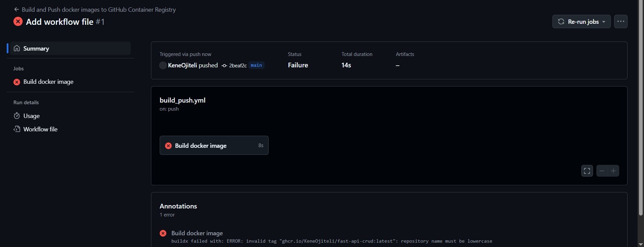Toggle fullscreen for the workflow graph
Screen dimensions: 644x247
click(587, 171)
